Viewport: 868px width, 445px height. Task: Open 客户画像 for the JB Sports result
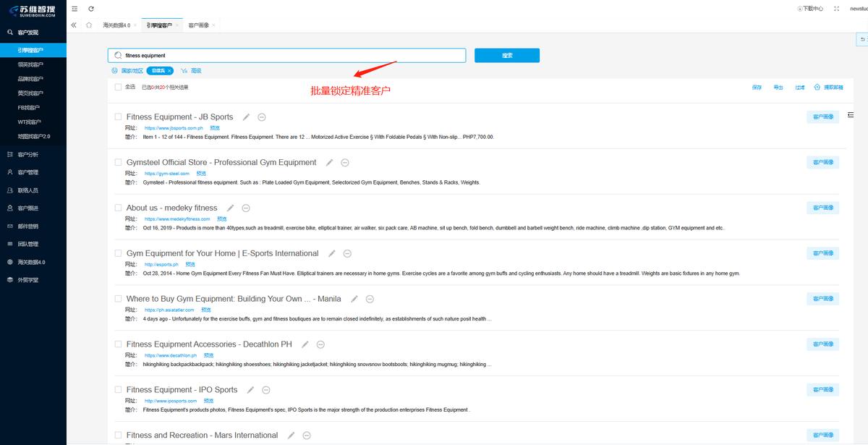[823, 116]
